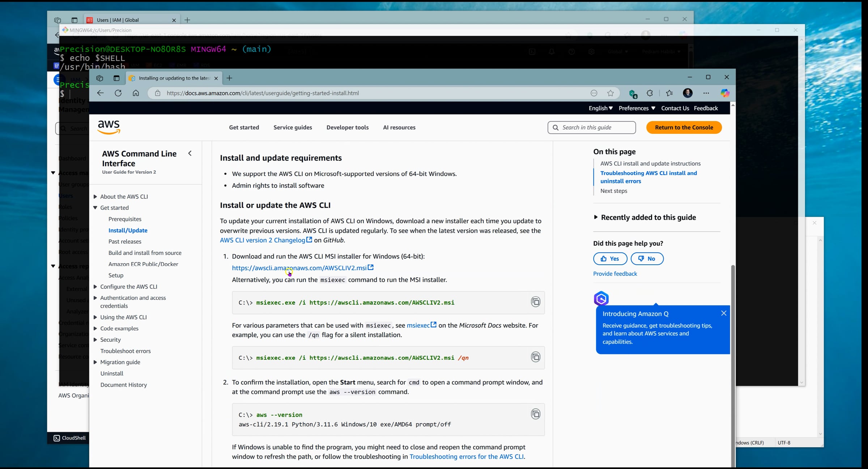Add this page to favorites
The image size is (868, 469).
(x=610, y=93)
